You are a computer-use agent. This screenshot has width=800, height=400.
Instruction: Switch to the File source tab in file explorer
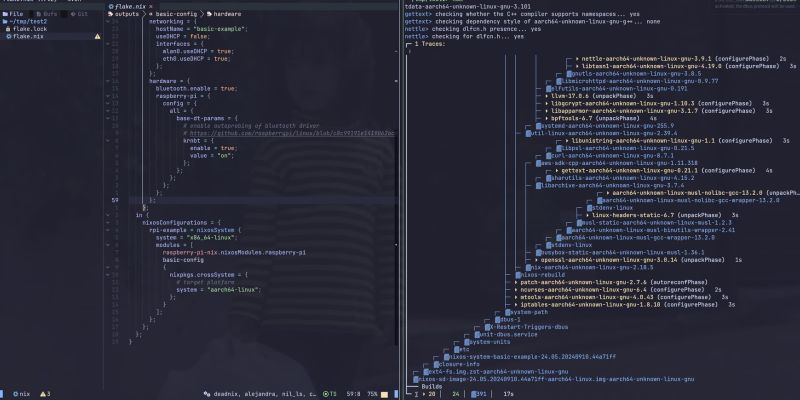[13, 14]
